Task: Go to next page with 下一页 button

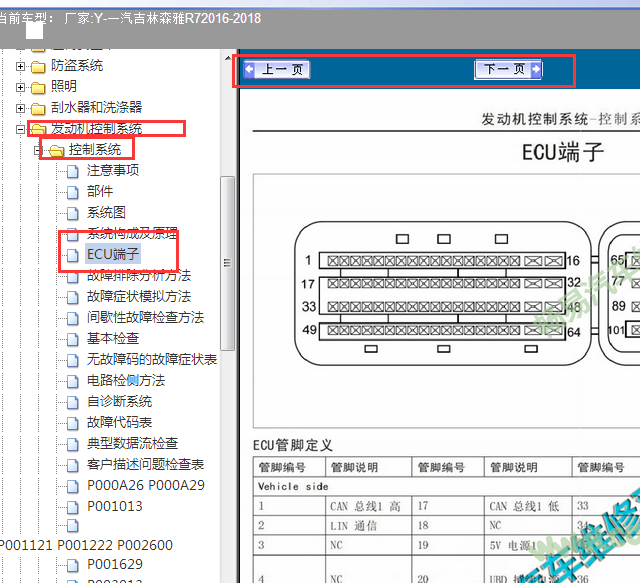Action: [508, 69]
